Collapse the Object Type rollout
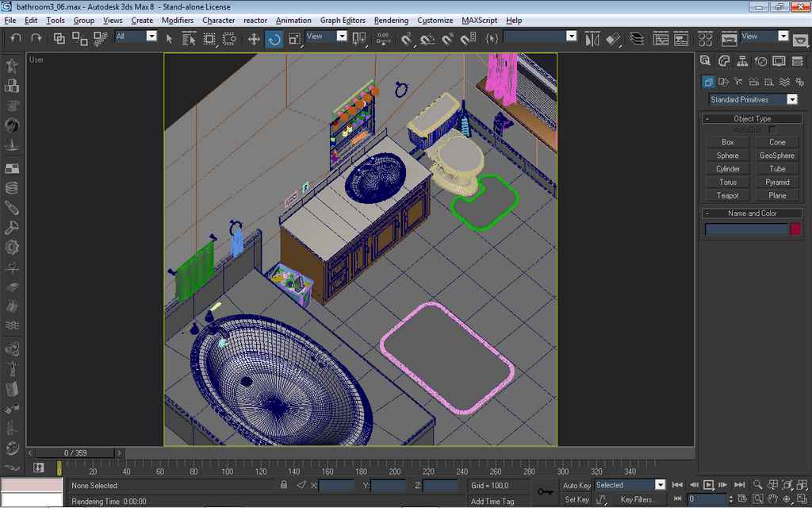Screen dimensions: 812x508 tap(752, 118)
